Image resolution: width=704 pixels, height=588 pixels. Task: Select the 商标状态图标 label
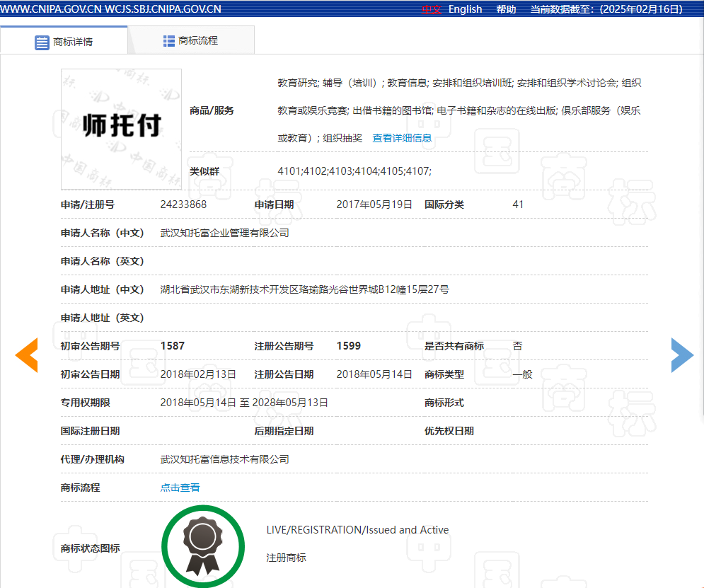[91, 548]
